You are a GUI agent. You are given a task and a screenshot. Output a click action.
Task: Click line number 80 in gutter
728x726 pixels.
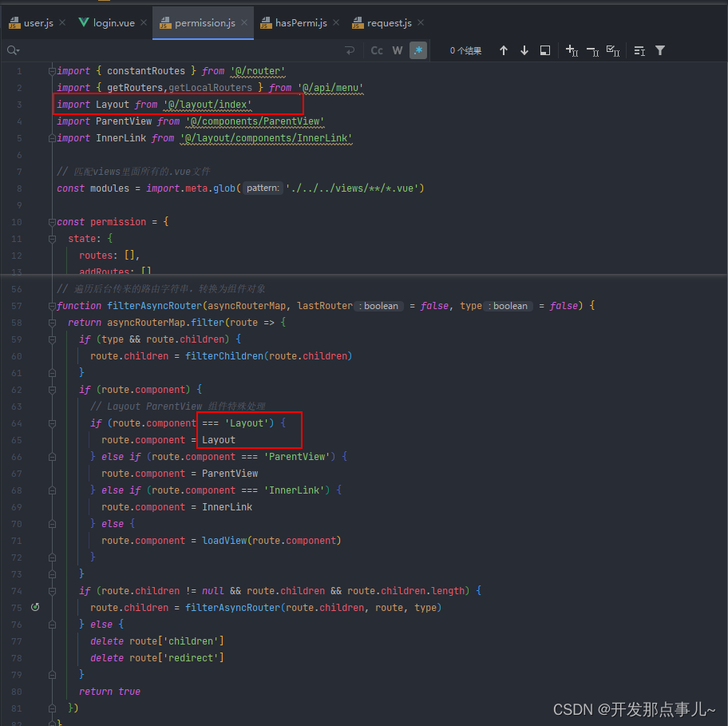(x=17, y=692)
